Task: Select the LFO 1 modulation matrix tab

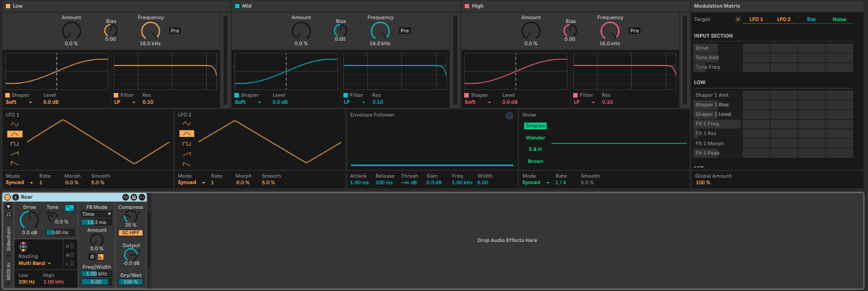Action: click(x=756, y=20)
